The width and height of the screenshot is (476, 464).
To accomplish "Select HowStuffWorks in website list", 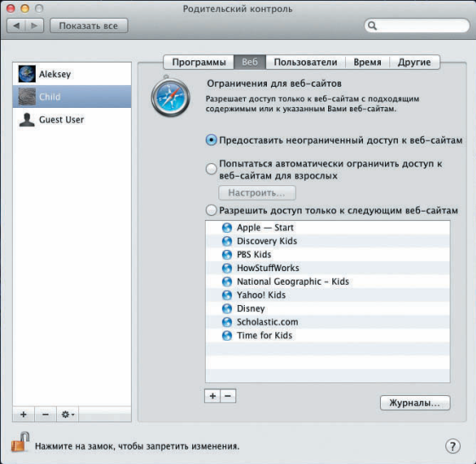I will (327, 268).
